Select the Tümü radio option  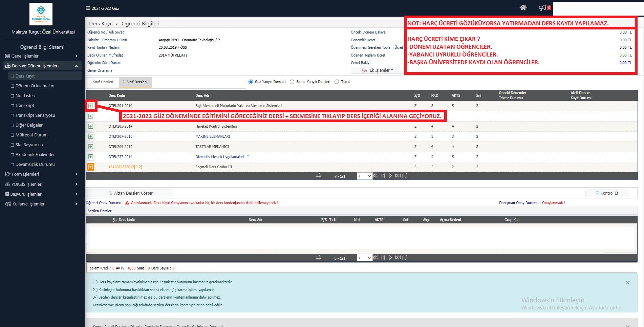(337, 82)
